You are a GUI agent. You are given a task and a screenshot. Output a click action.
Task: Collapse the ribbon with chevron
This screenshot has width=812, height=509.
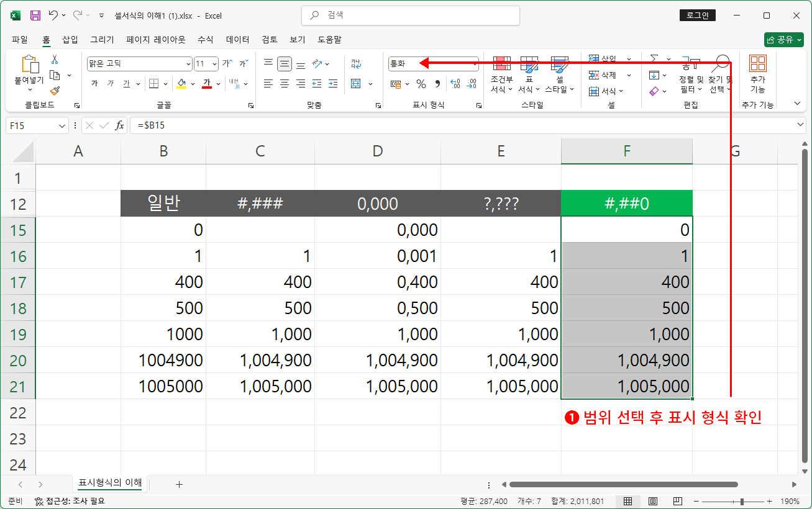tap(798, 104)
